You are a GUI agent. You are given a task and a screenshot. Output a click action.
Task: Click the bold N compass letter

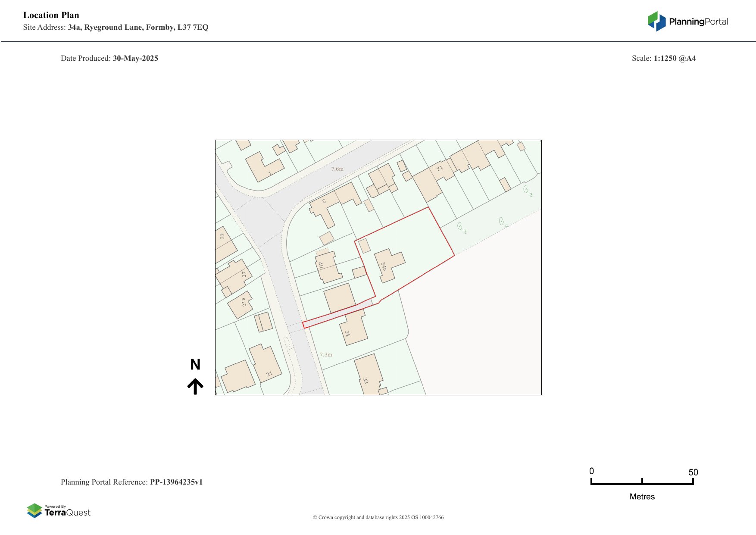coord(195,365)
